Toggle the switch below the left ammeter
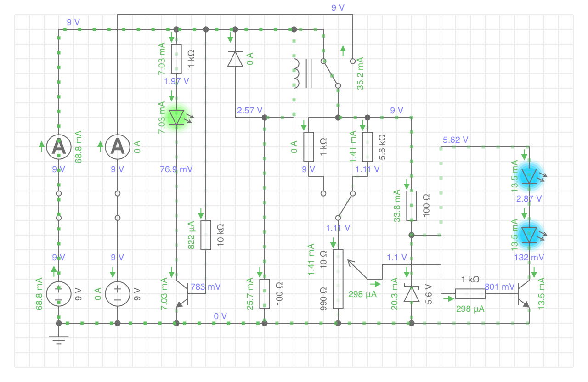This screenshot has width=588, height=382. coord(59,206)
